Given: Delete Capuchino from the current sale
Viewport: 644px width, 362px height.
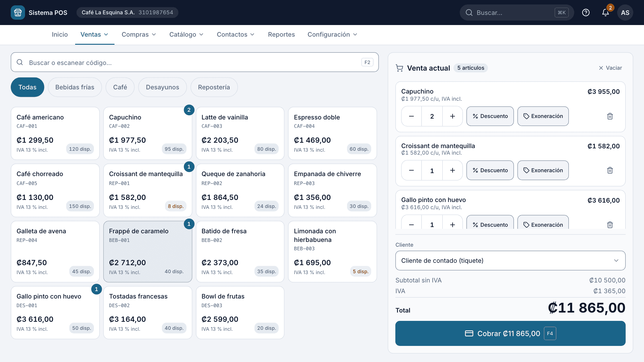Looking at the screenshot, I should [610, 116].
